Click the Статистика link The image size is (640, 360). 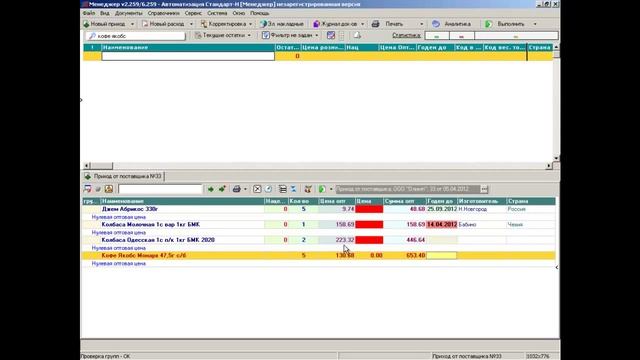[406, 36]
